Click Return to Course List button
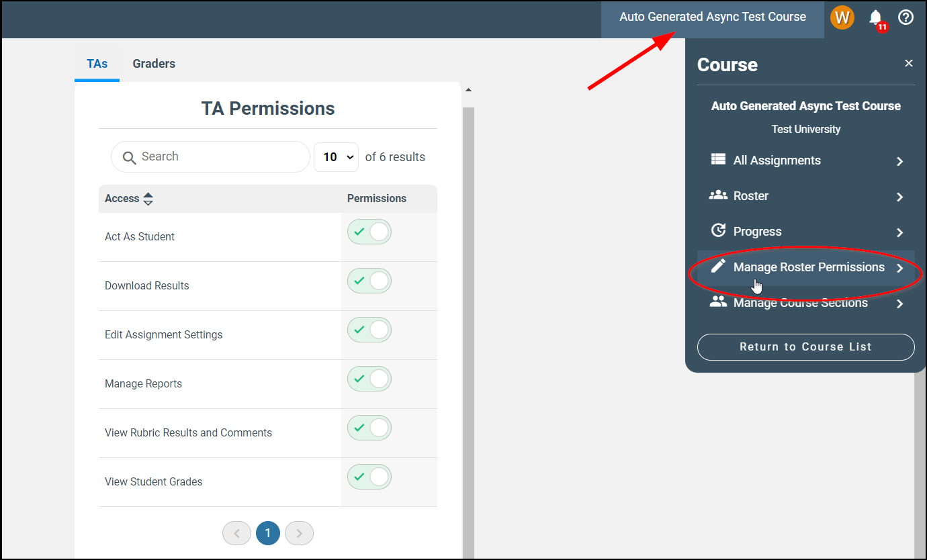927x560 pixels. 806,347
